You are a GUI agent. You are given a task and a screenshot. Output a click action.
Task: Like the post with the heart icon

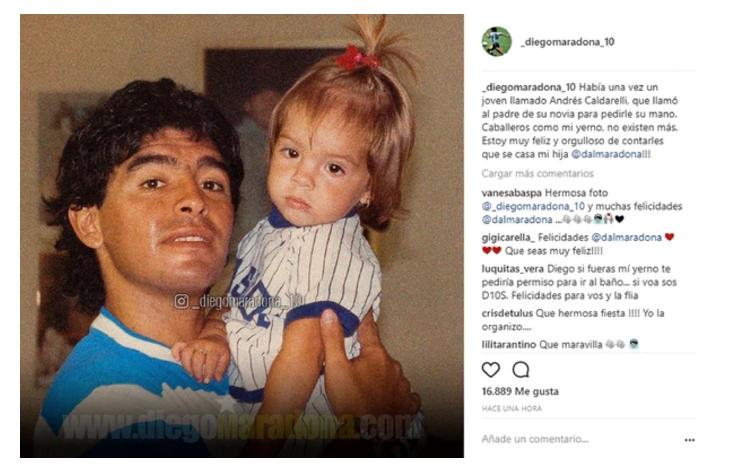point(491,370)
